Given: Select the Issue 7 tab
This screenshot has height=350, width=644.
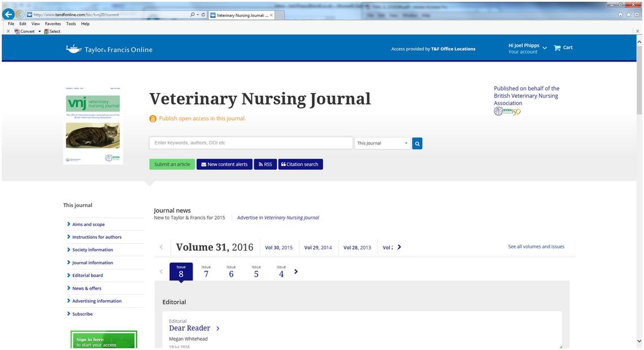Looking at the screenshot, I should click(x=206, y=272).
